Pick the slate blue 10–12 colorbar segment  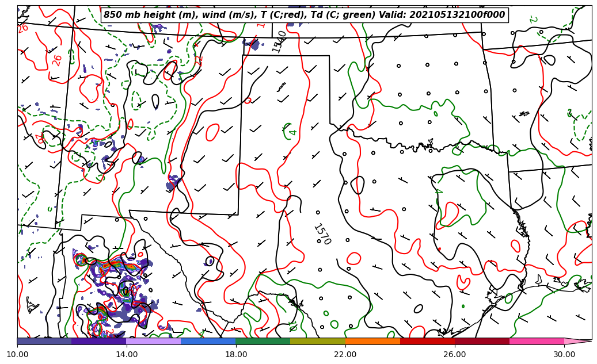click(x=44, y=341)
